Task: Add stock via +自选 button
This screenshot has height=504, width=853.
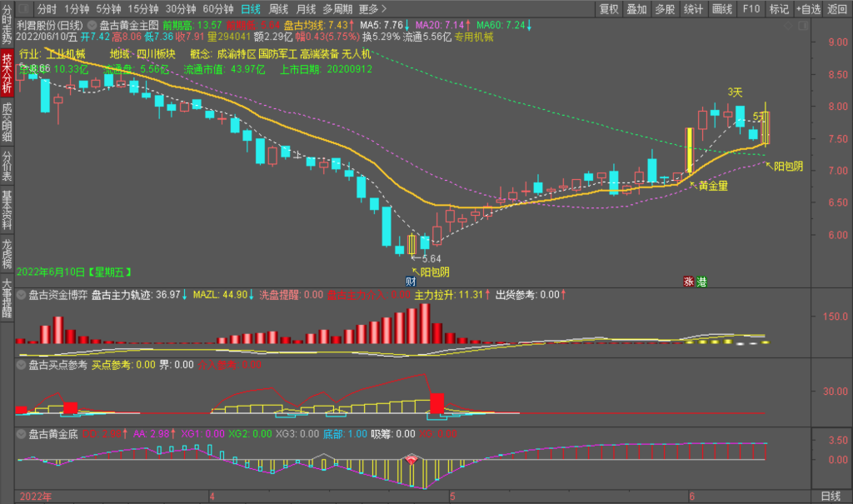Action: 807,9
